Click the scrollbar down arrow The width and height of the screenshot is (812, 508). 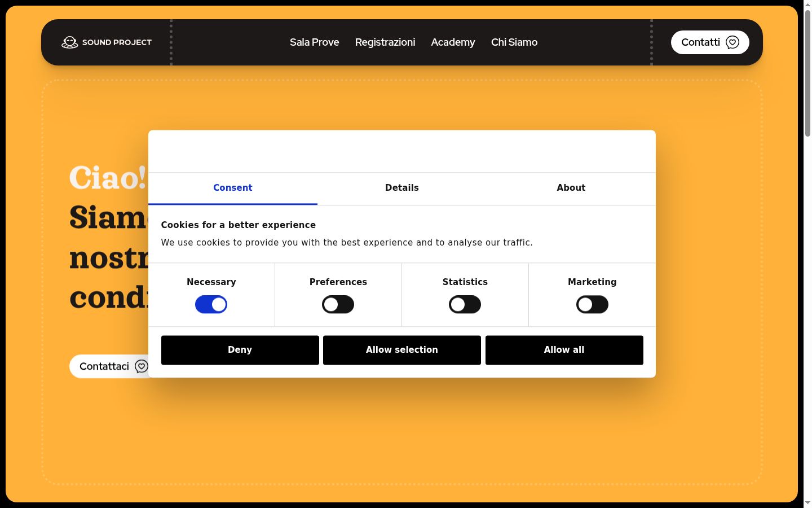tap(807, 502)
